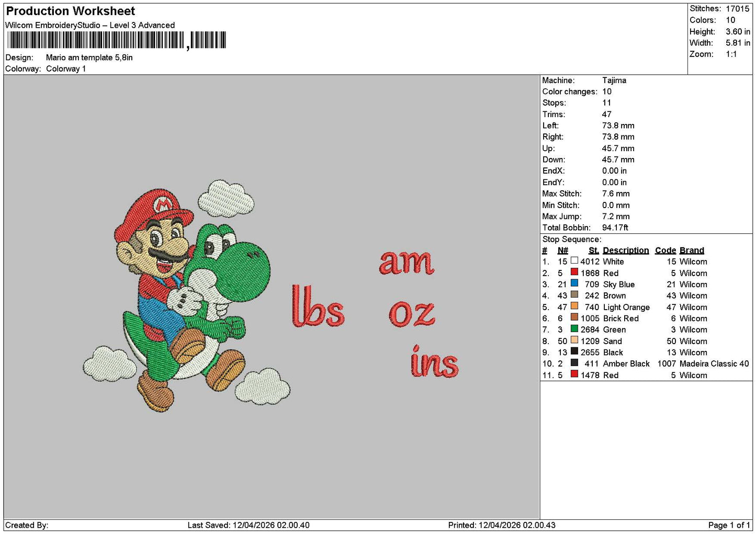The width and height of the screenshot is (756, 534).
Task: Click the 'Amber Black' description text
Action: tap(626, 363)
